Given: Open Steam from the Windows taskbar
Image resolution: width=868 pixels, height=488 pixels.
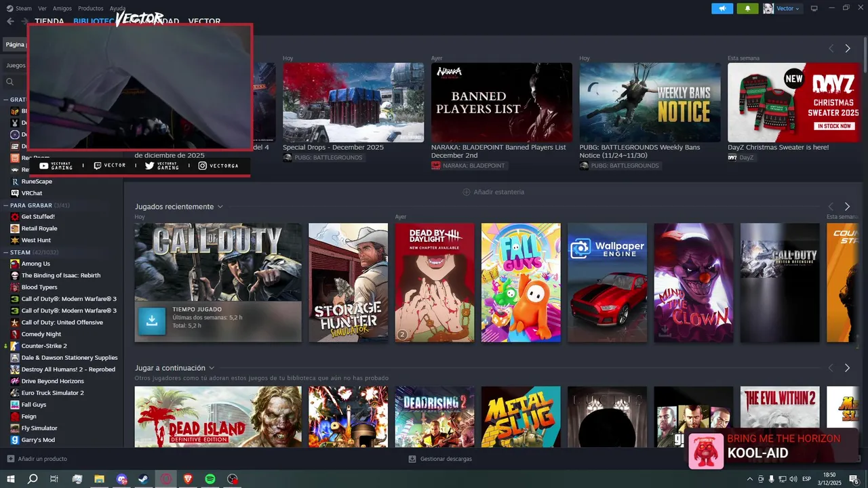Looking at the screenshot, I should [144, 479].
